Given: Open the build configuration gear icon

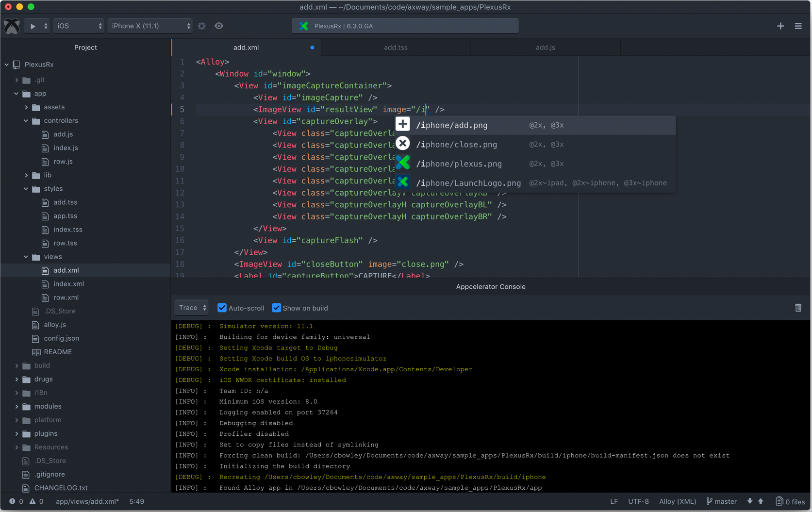Looking at the screenshot, I should tap(201, 26).
